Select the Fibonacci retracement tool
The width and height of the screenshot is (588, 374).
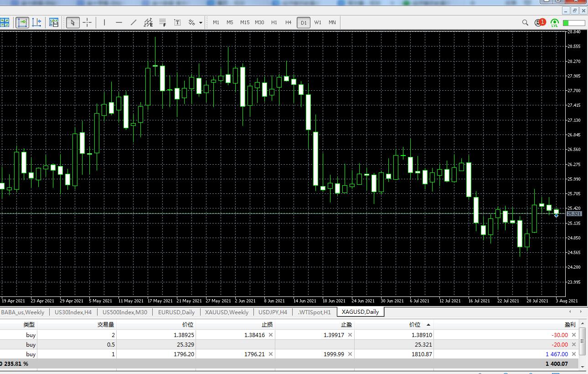(163, 22)
